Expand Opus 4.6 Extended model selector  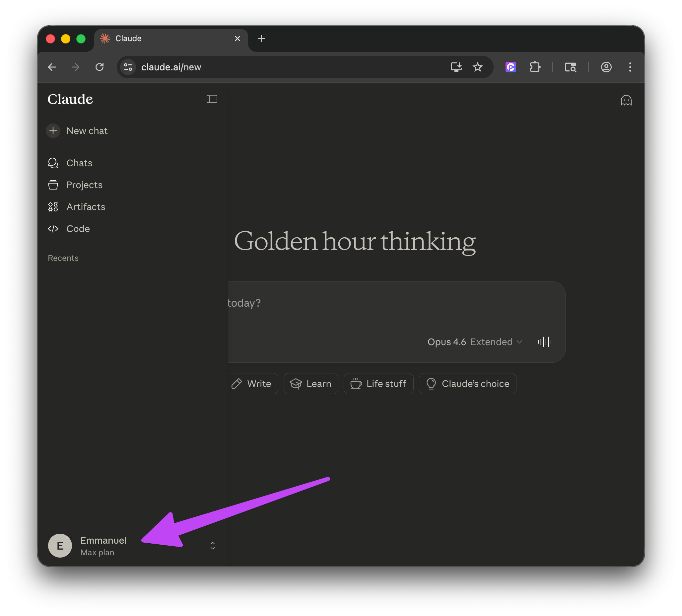475,342
